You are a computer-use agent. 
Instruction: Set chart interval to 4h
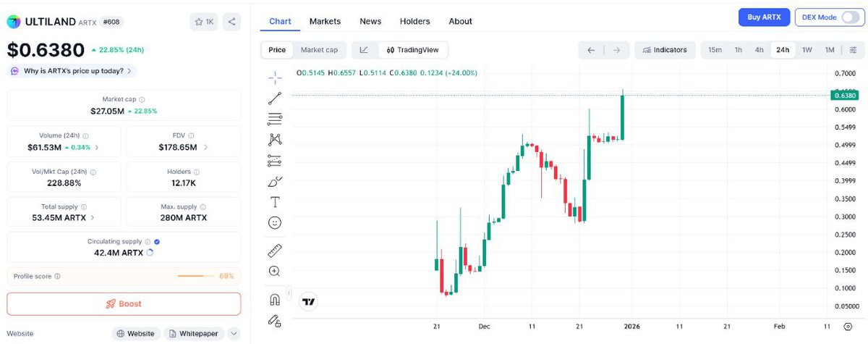click(x=759, y=50)
